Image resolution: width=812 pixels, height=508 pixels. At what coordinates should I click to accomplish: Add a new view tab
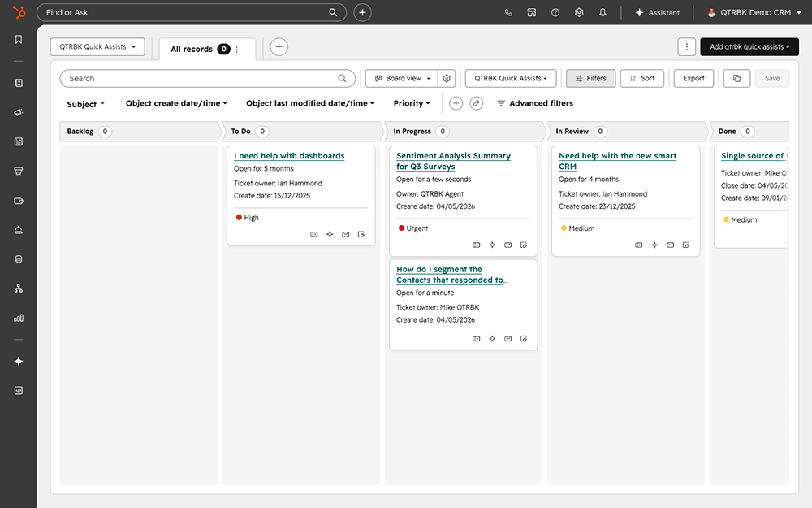tap(279, 47)
